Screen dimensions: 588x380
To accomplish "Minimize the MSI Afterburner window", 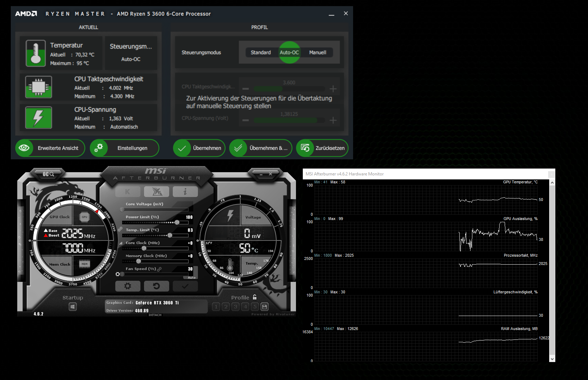I will pyautogui.click(x=261, y=174).
